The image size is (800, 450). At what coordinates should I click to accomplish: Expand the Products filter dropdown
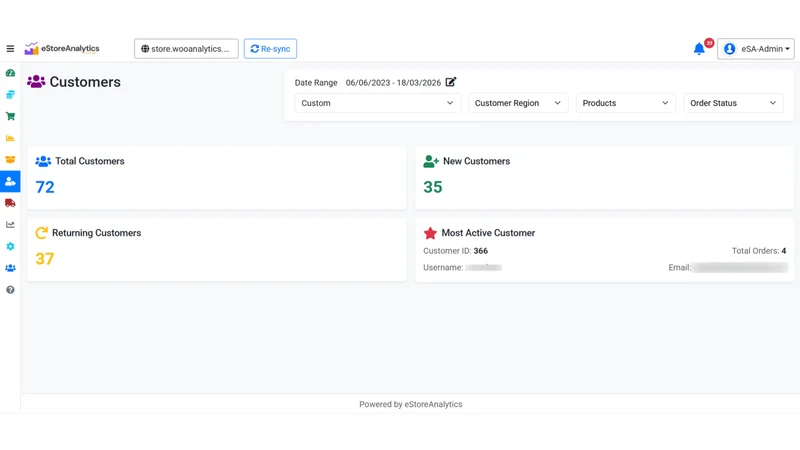click(x=626, y=103)
